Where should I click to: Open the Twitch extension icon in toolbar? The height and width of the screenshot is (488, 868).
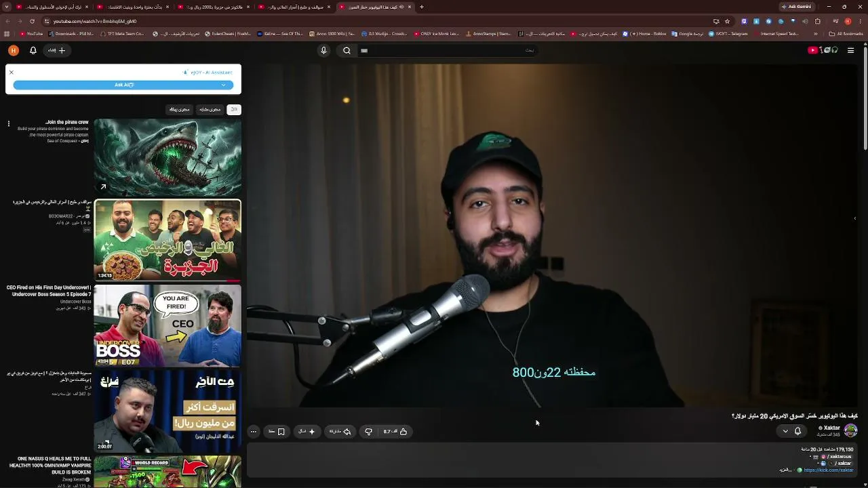point(743,21)
